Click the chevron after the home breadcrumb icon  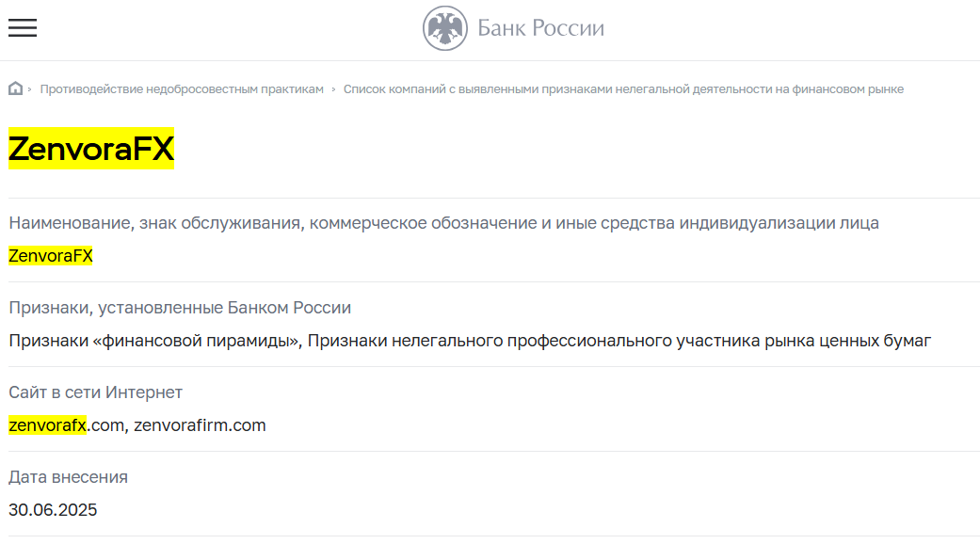click(x=30, y=89)
